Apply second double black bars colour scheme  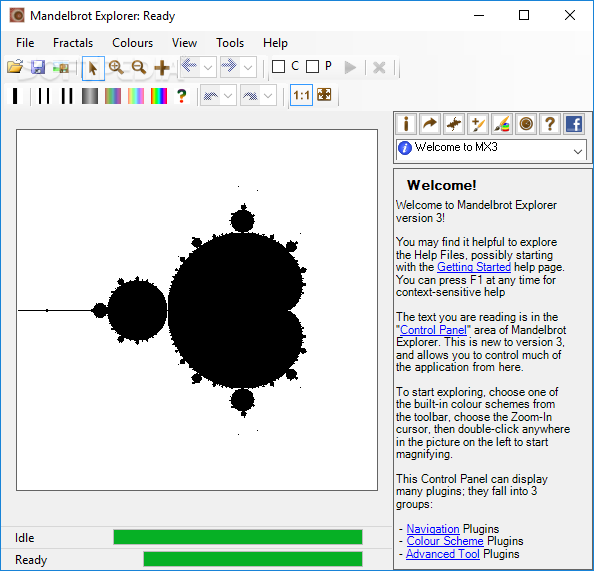[67, 96]
